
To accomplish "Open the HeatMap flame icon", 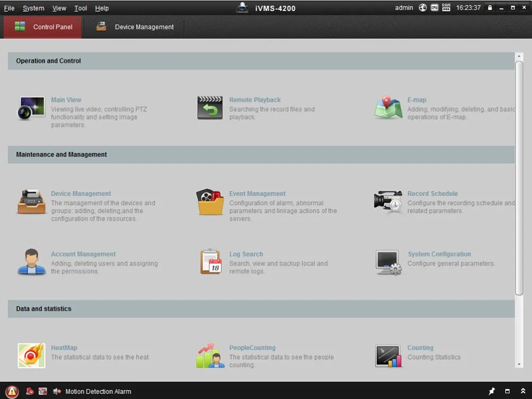I will click(x=31, y=355).
